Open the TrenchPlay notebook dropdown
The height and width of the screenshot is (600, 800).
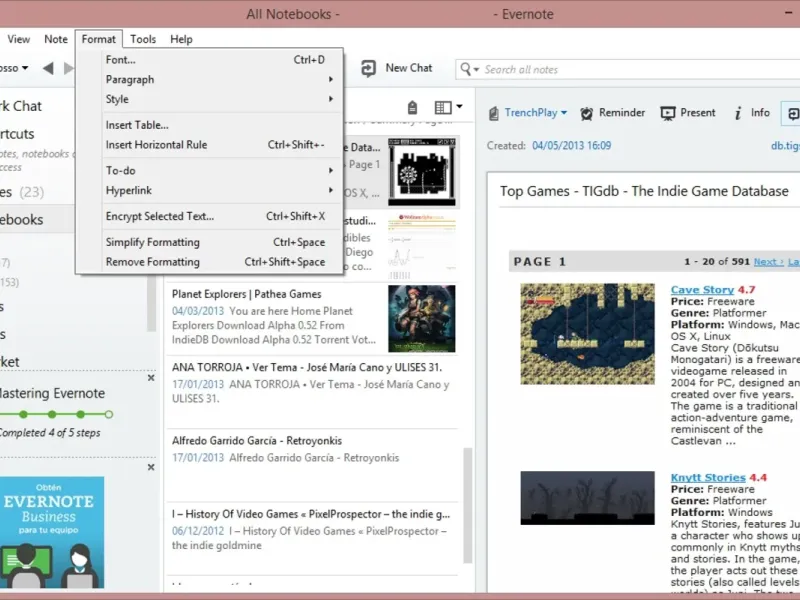click(x=564, y=113)
